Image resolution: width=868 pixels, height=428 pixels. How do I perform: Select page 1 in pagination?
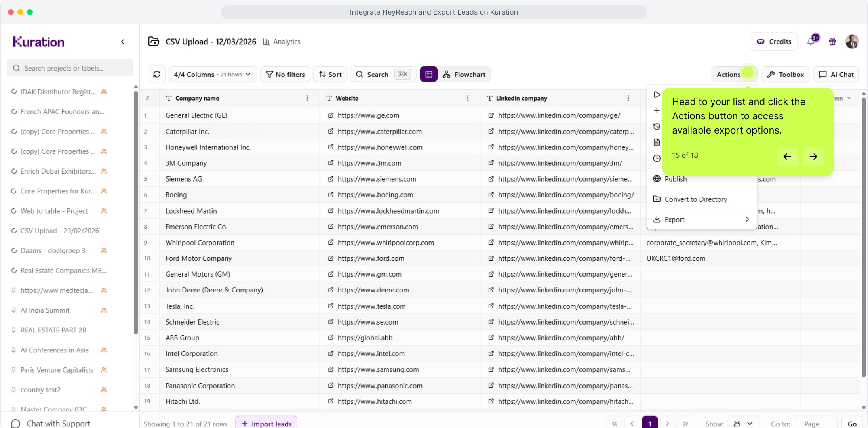[650, 424]
